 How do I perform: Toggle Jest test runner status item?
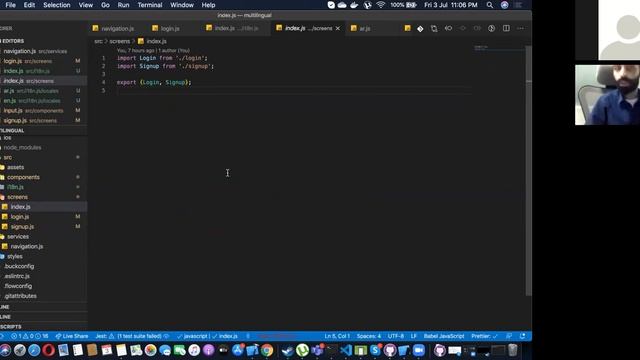point(132,336)
